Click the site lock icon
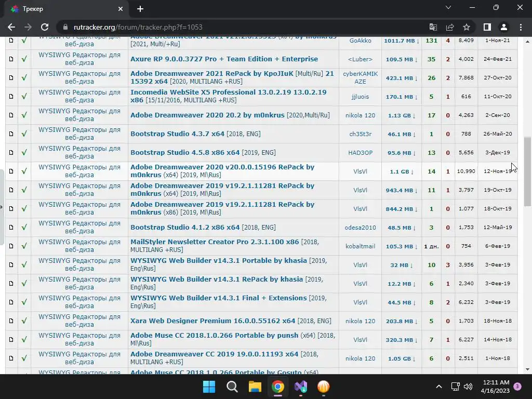Viewport: 532px width, 399px height. coord(65,27)
